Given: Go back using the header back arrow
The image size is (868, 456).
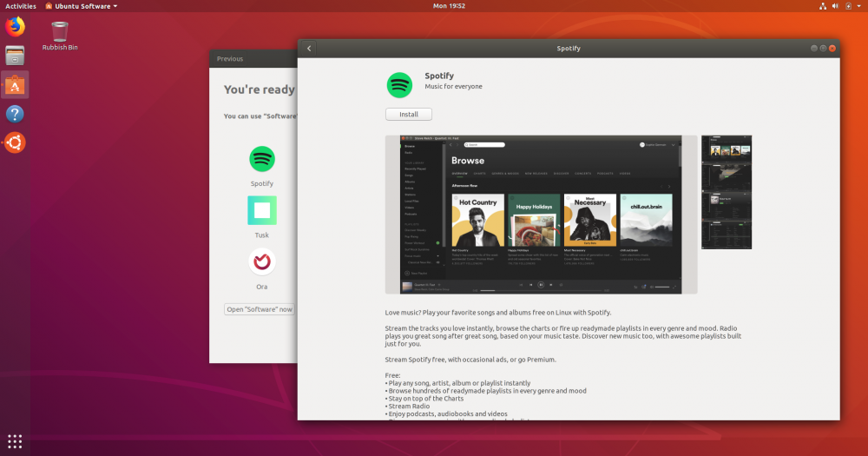Looking at the screenshot, I should (x=309, y=48).
